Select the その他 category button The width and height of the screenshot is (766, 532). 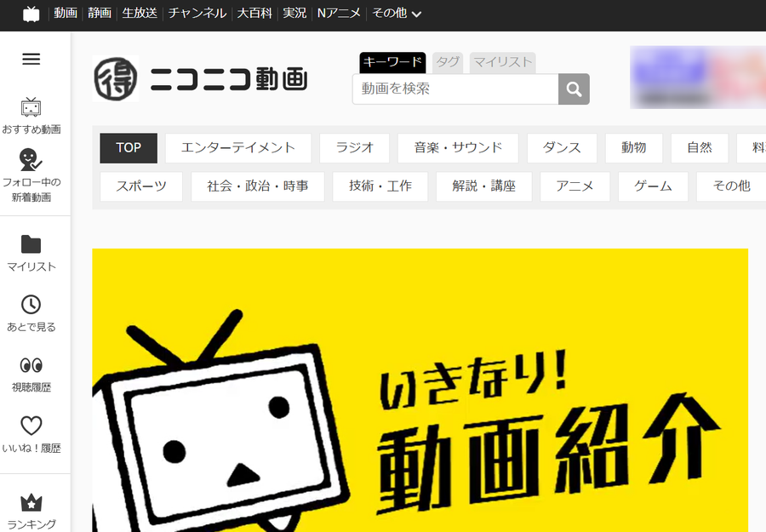click(731, 186)
